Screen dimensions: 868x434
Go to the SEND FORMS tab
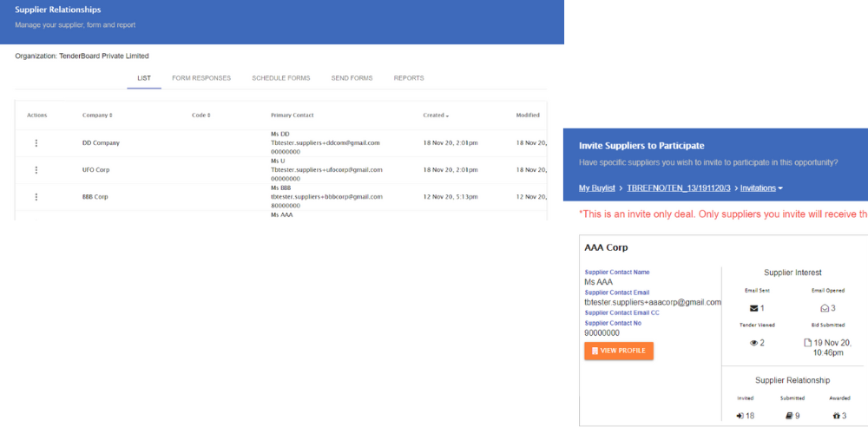[352, 78]
